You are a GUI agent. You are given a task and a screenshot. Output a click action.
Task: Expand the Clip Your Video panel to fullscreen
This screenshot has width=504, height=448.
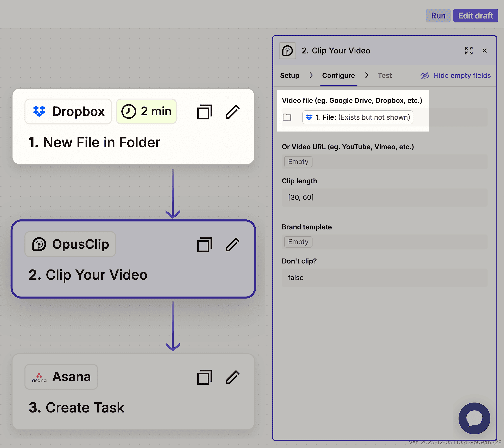point(469,50)
